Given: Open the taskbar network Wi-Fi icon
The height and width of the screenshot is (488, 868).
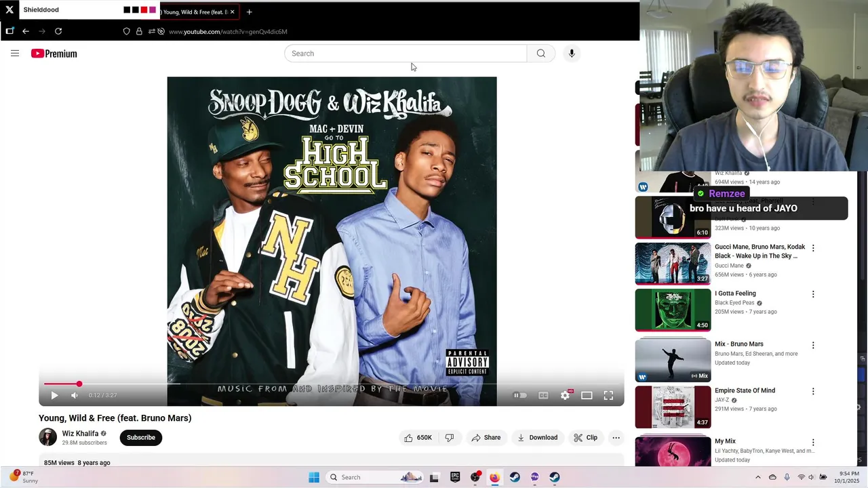Looking at the screenshot, I should pyautogui.click(x=802, y=477).
